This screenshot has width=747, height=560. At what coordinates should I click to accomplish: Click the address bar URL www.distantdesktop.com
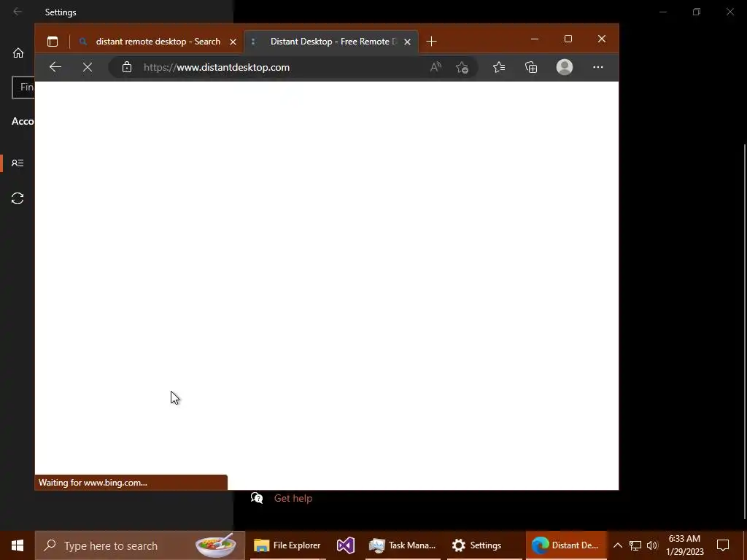pyautogui.click(x=217, y=67)
